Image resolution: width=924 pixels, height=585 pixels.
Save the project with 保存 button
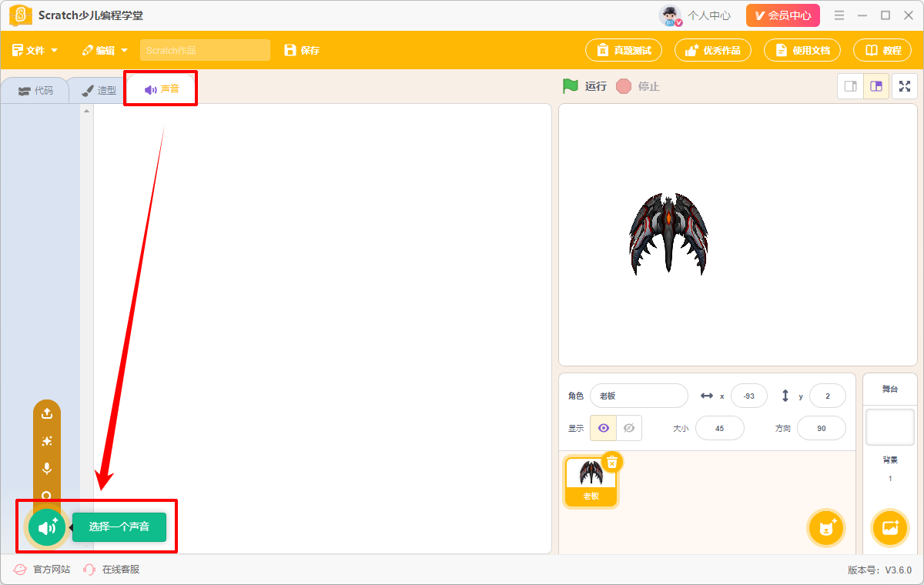click(x=302, y=51)
